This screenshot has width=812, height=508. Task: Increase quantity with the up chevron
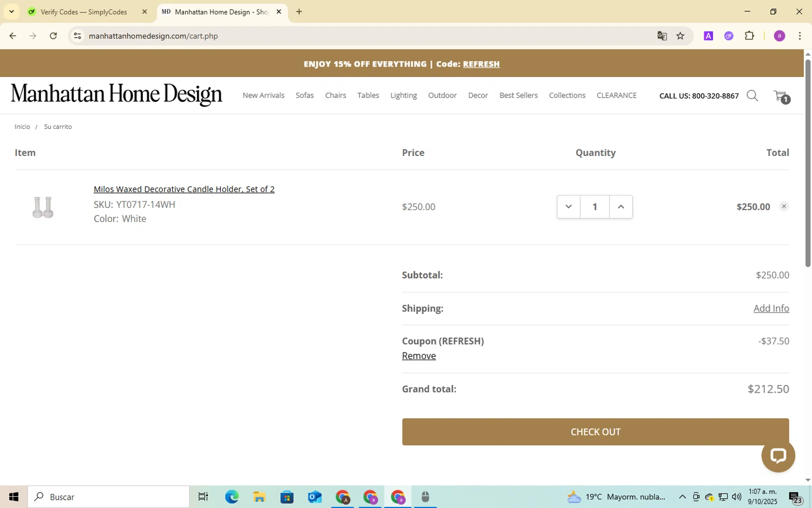[x=621, y=207]
